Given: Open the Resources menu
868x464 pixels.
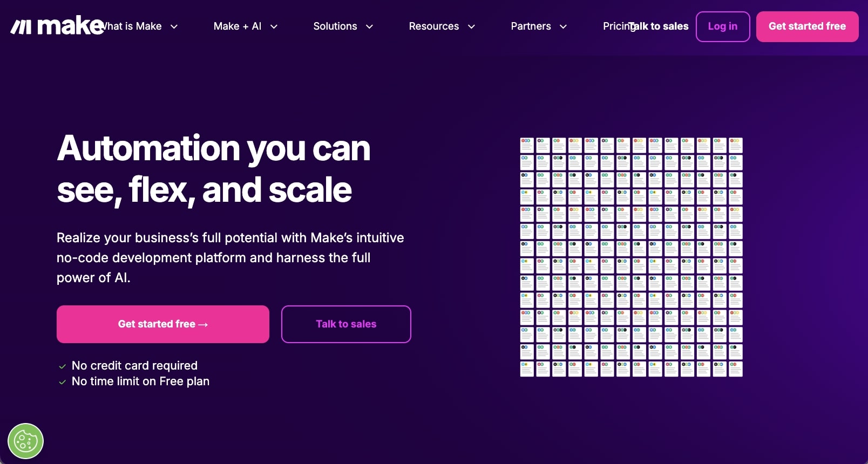Looking at the screenshot, I should pos(434,26).
